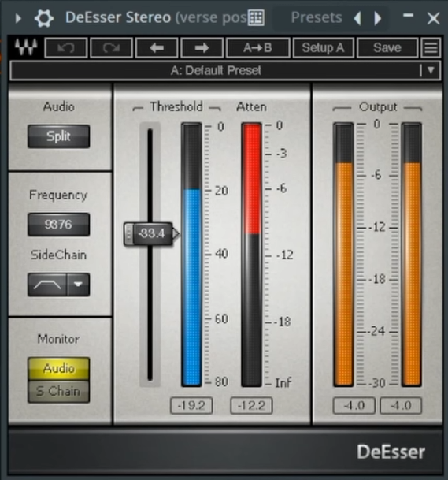Click the Atten label
The image size is (448, 480).
pos(251,107)
